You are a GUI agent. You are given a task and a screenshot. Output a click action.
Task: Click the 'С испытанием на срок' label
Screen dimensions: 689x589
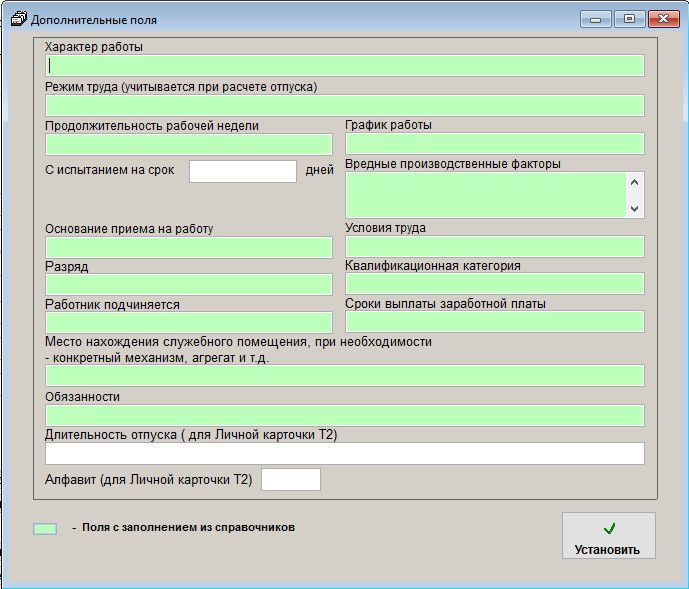click(109, 170)
